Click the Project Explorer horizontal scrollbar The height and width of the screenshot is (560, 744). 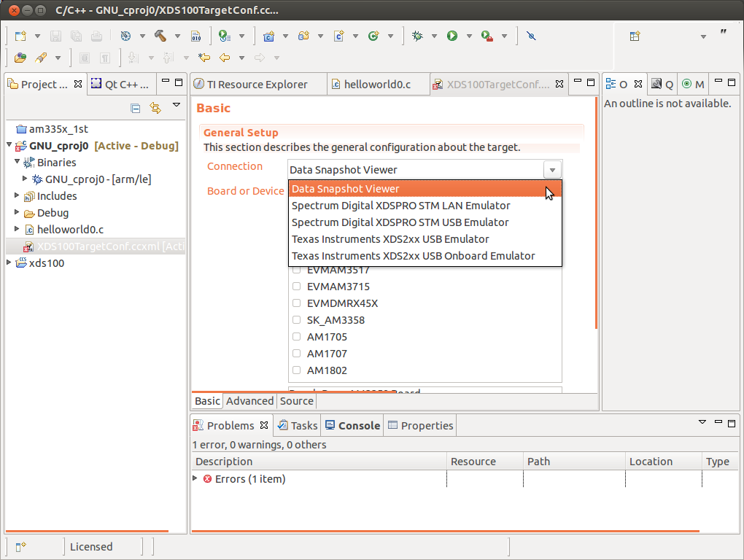(x=87, y=531)
